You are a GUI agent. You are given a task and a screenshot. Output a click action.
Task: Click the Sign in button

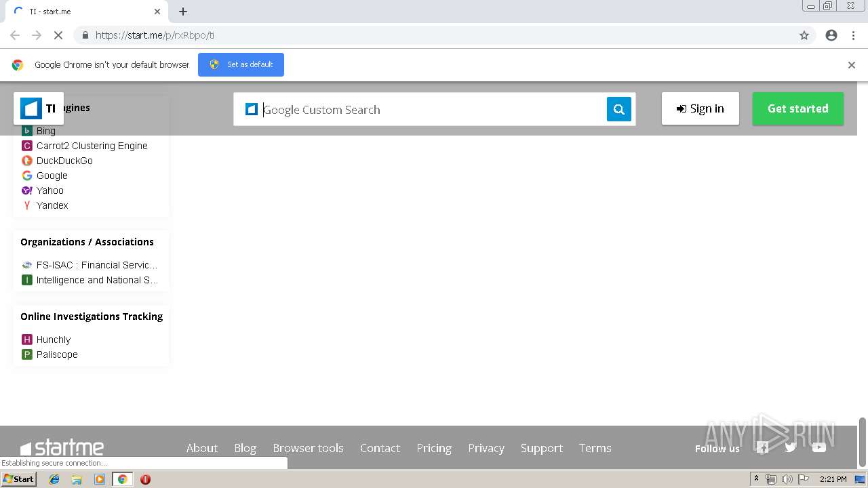[x=701, y=108]
